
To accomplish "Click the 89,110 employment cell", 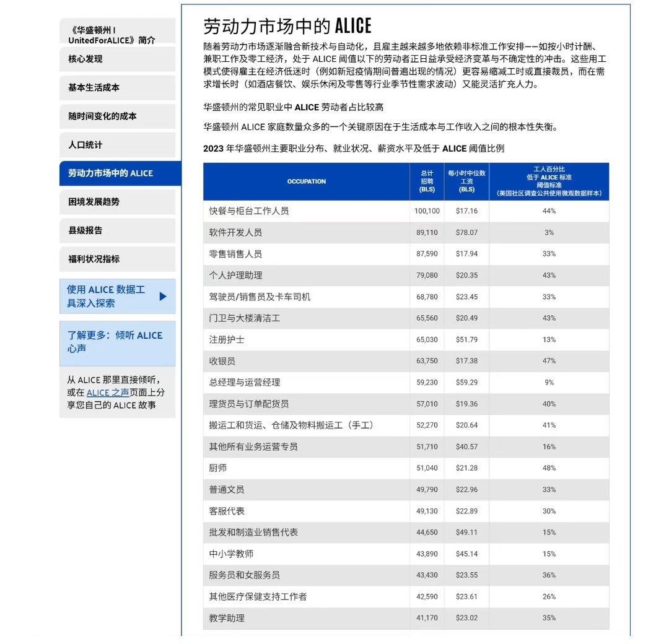I will [x=427, y=233].
